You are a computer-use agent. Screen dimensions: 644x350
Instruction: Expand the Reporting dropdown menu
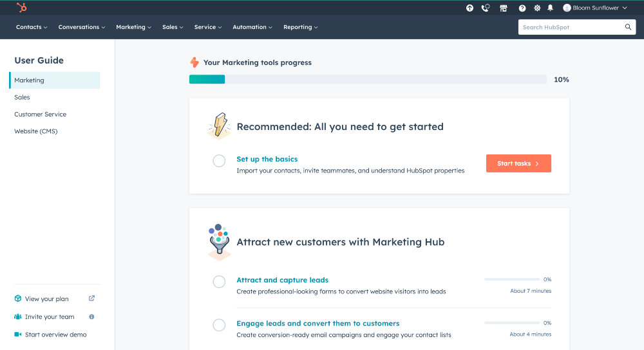click(x=300, y=27)
